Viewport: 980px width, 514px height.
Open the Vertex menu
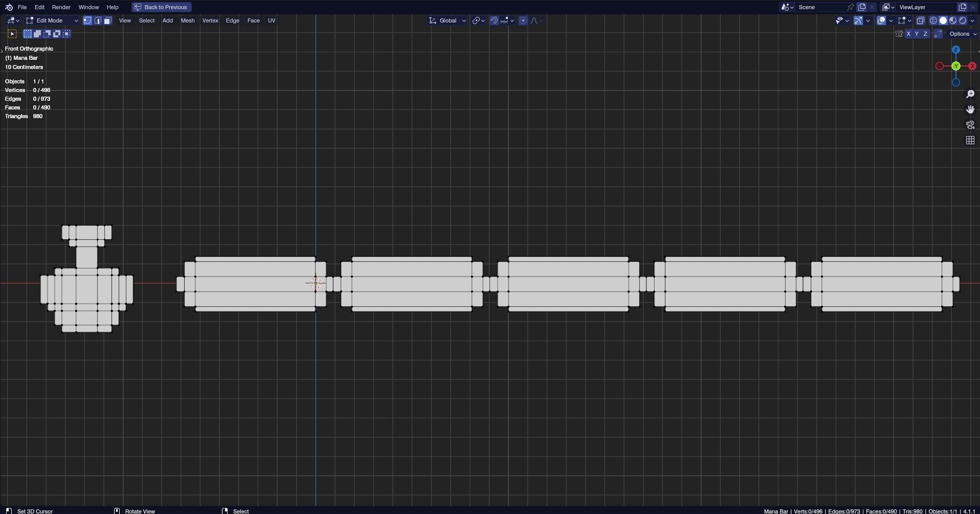(210, 20)
